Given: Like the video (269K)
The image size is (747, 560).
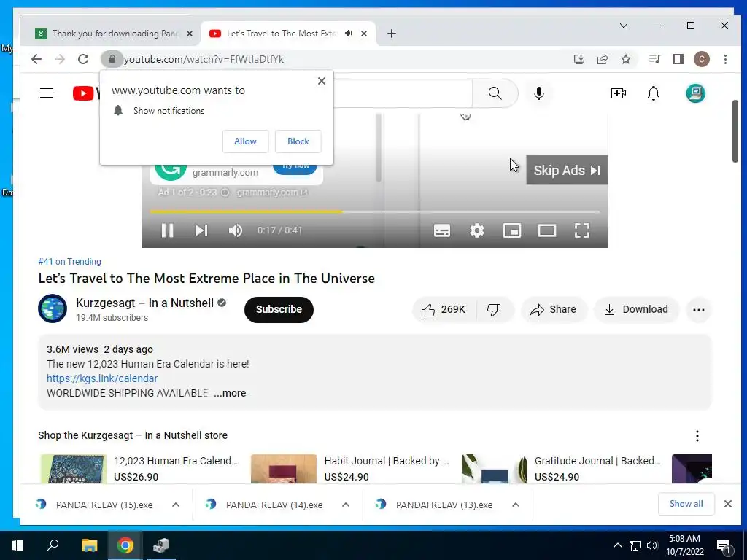Looking at the screenshot, I should click(444, 309).
